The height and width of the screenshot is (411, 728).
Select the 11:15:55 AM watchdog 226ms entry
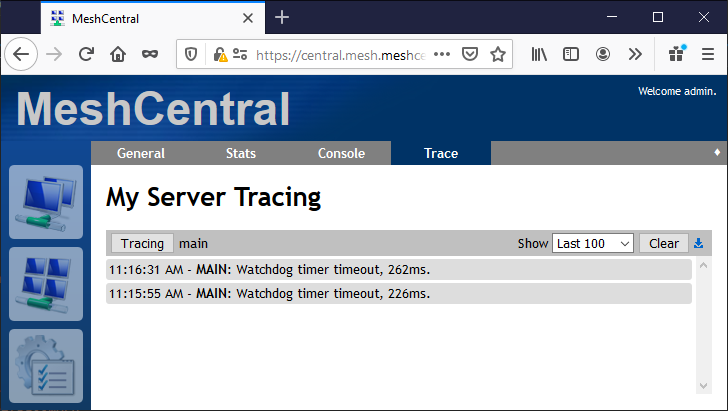[x=399, y=294]
